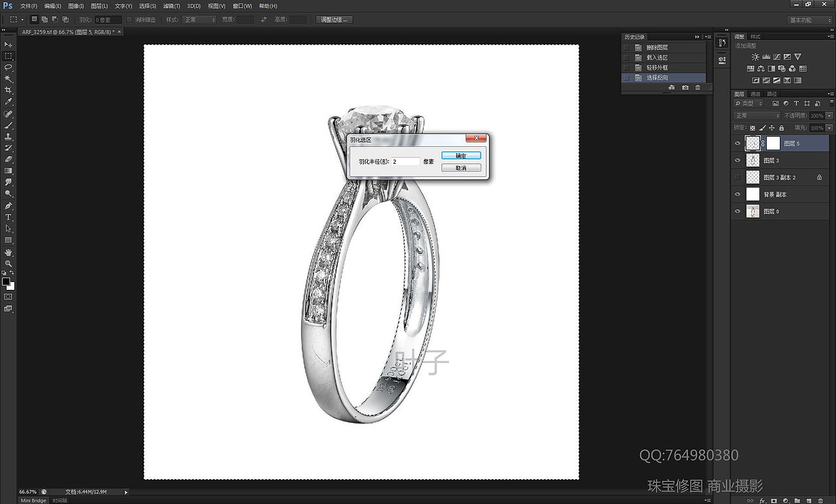
Task: Show layer 图层 3 副本 2
Action: click(737, 178)
